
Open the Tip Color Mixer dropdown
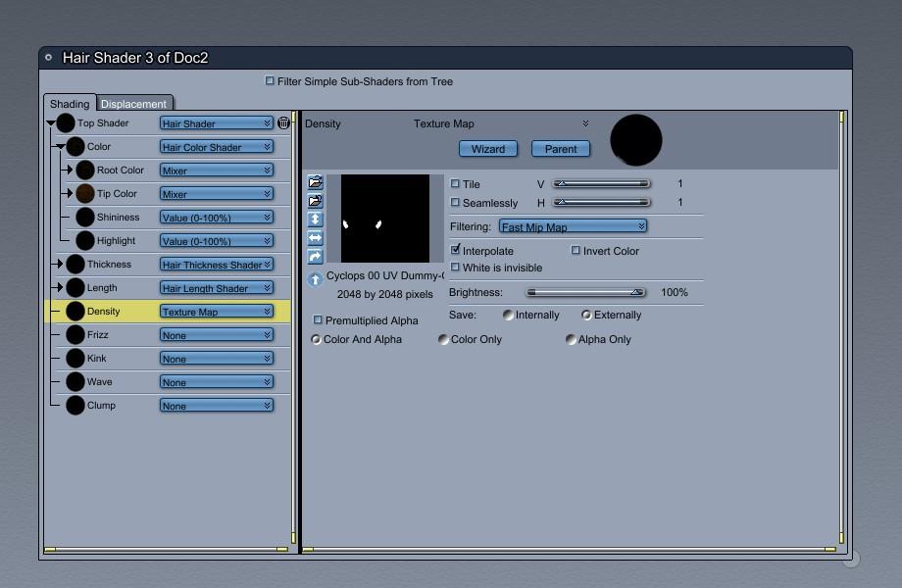[217, 194]
